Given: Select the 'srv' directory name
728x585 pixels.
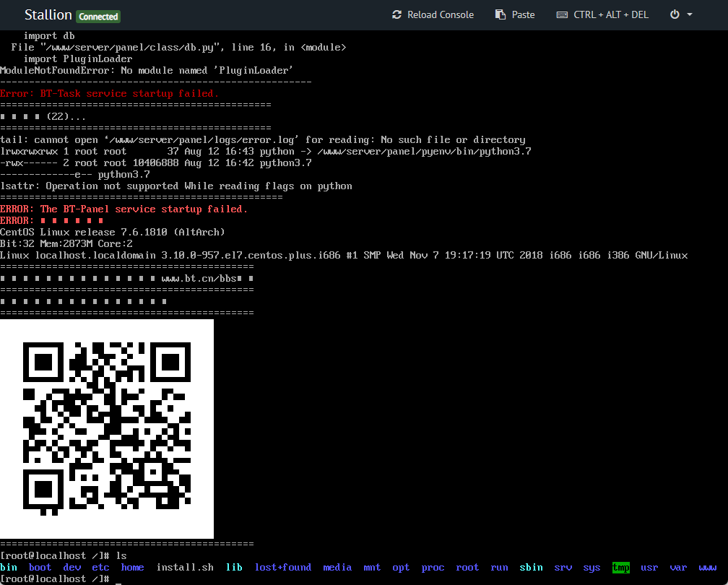Looking at the screenshot, I should coord(563,568).
